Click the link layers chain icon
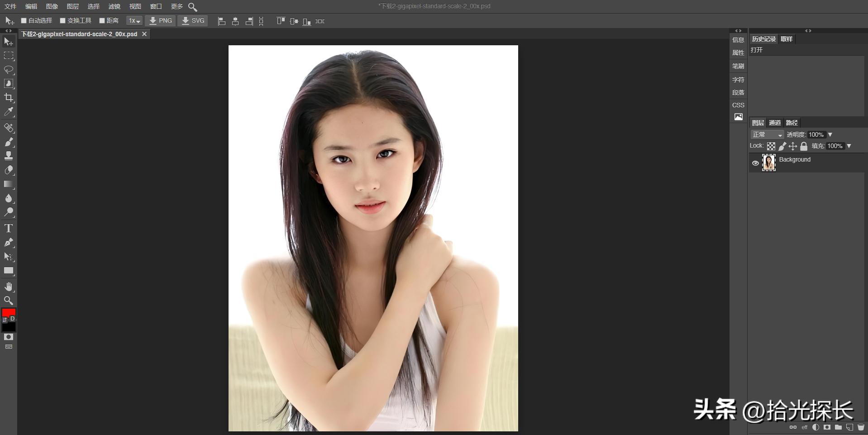868x435 pixels. (x=793, y=427)
